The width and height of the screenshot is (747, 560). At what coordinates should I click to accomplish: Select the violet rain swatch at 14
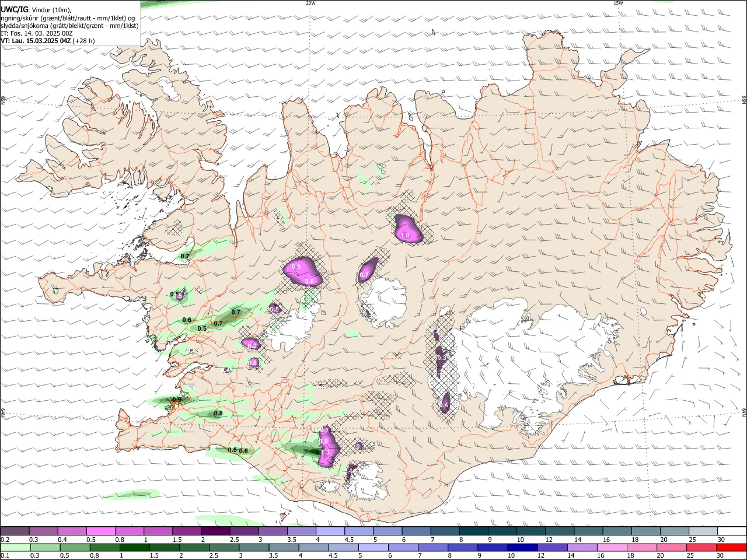pyautogui.click(x=582, y=548)
